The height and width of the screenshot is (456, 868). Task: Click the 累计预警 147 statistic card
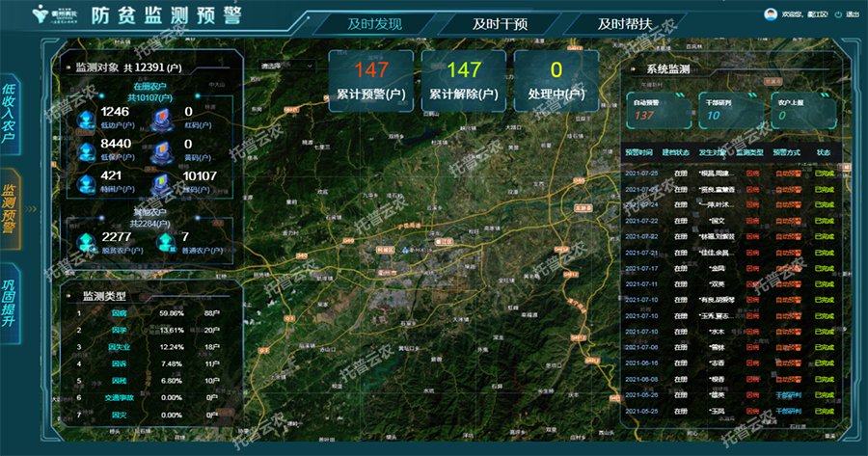369,79
